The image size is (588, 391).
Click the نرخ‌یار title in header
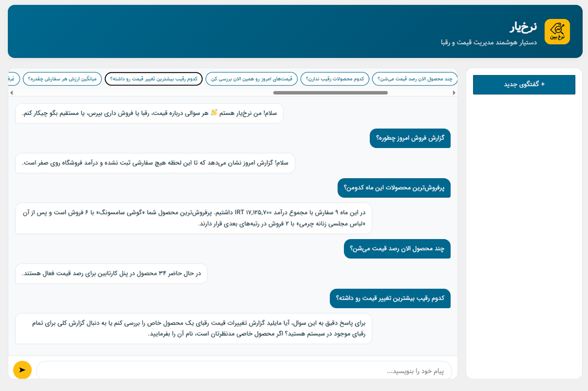point(523,27)
